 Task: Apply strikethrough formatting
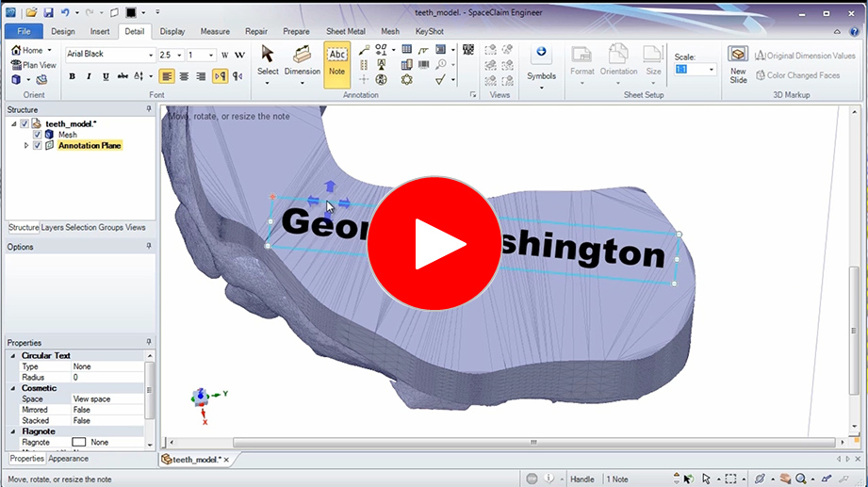pos(123,76)
